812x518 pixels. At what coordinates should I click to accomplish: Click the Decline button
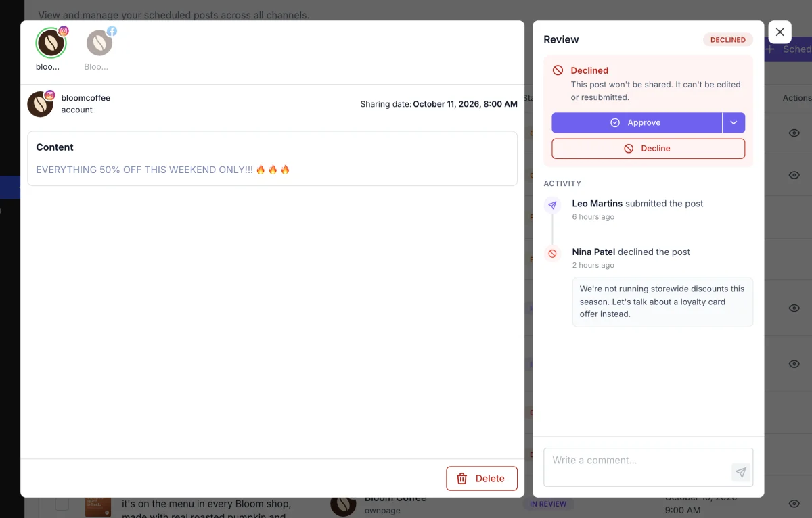tap(648, 148)
